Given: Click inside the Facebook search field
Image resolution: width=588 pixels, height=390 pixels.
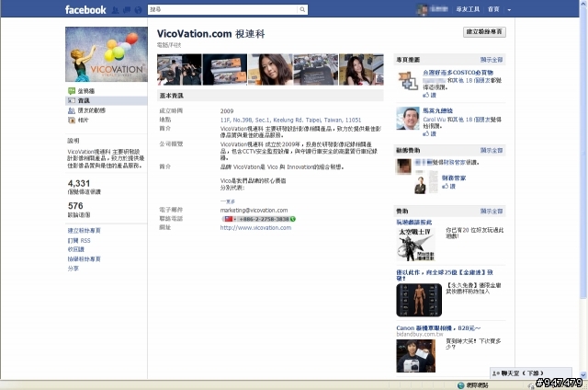Looking at the screenshot, I should (223, 10).
